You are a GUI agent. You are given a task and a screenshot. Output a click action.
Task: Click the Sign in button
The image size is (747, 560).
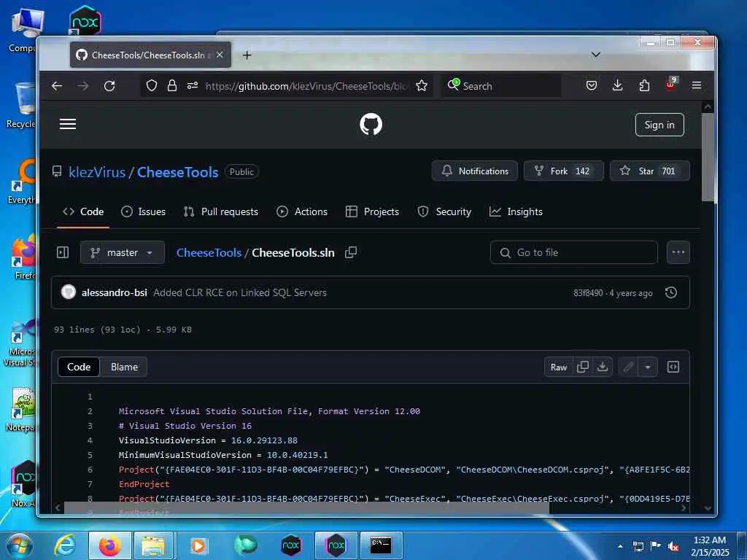click(x=659, y=125)
